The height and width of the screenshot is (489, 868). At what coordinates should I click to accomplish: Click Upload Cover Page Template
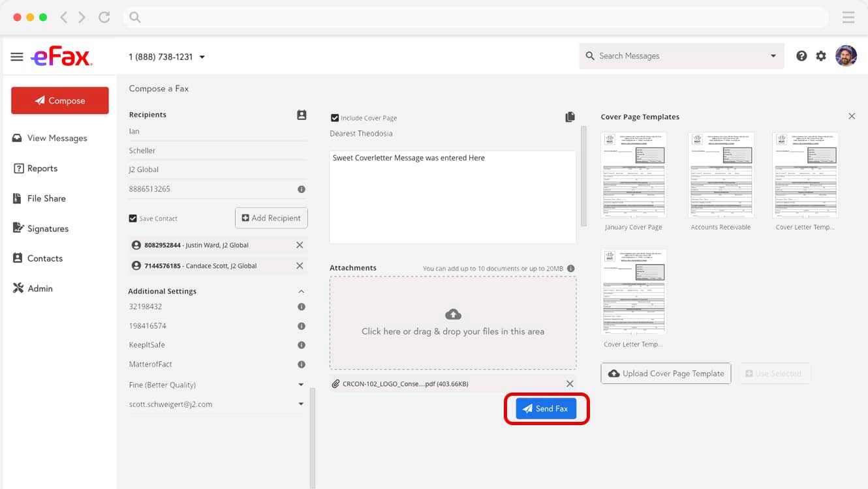point(666,373)
